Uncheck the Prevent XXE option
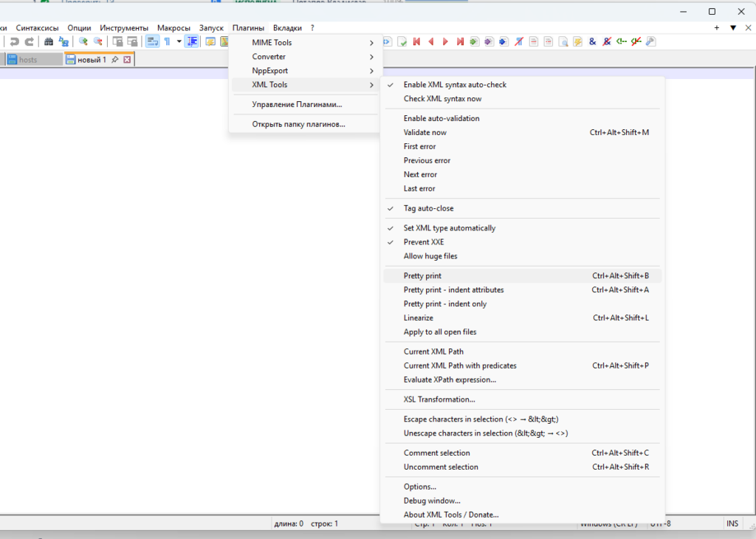 (424, 242)
